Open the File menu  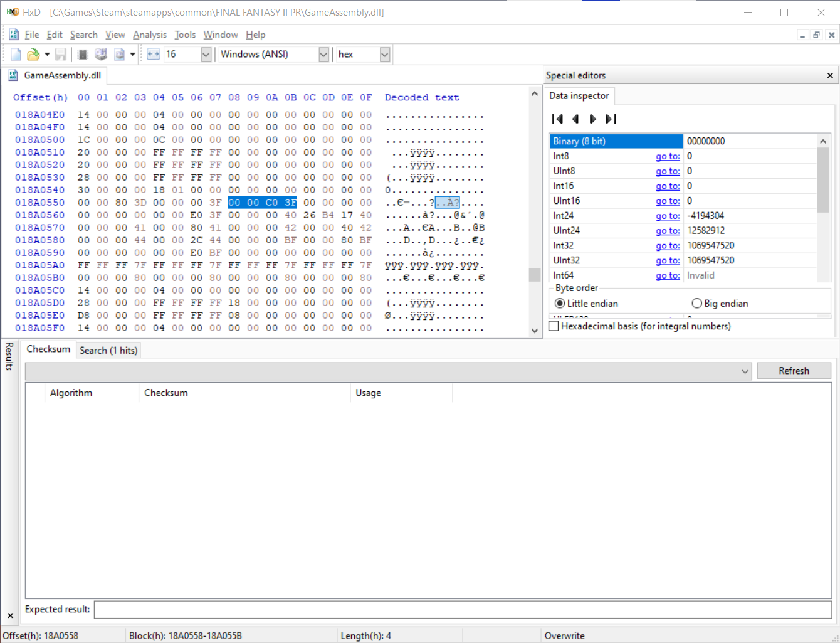(32, 35)
